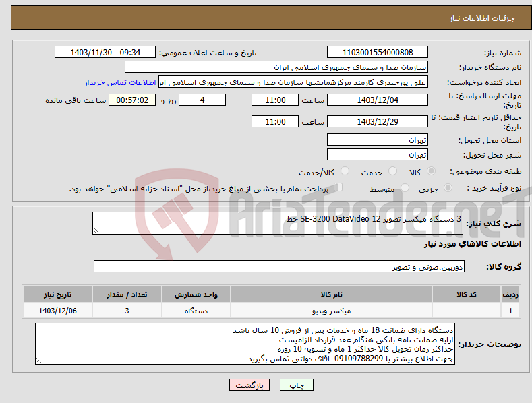Viewport: 532px width, 403px height.
Task: Click the توضیحات خریدار label
Action: point(490,344)
